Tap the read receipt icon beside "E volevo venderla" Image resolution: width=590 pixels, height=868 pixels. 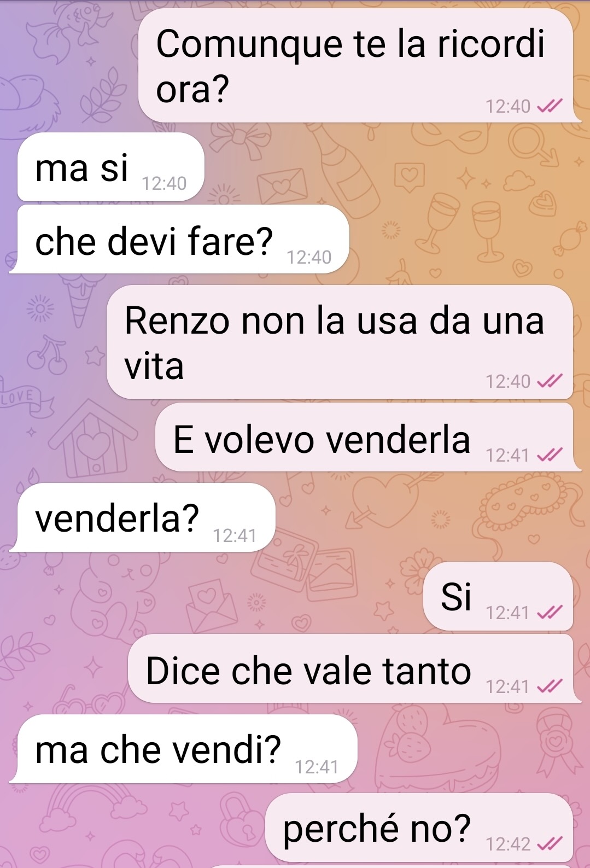coord(550,455)
